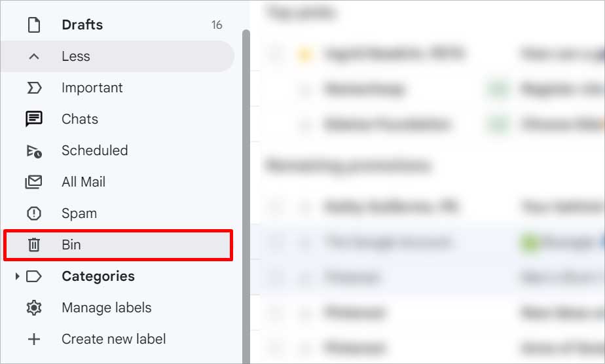Click the Bin trash can icon
The height and width of the screenshot is (364, 605).
point(34,245)
